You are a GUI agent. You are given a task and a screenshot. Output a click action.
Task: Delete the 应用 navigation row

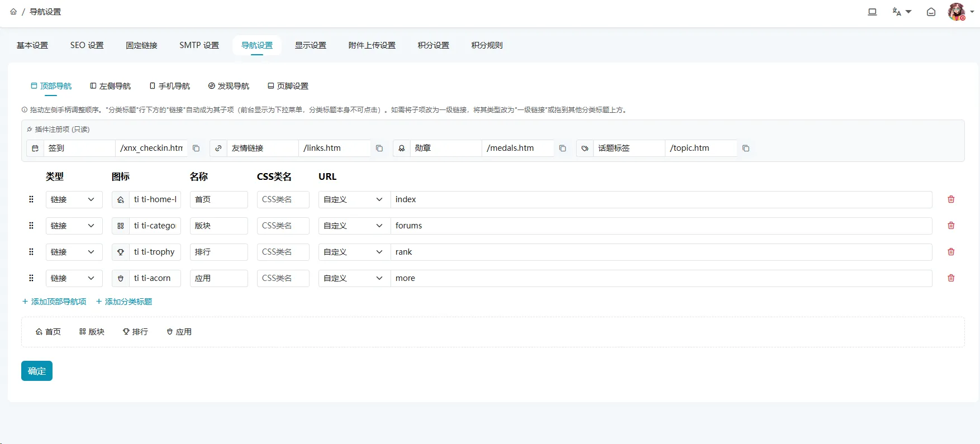pos(951,278)
